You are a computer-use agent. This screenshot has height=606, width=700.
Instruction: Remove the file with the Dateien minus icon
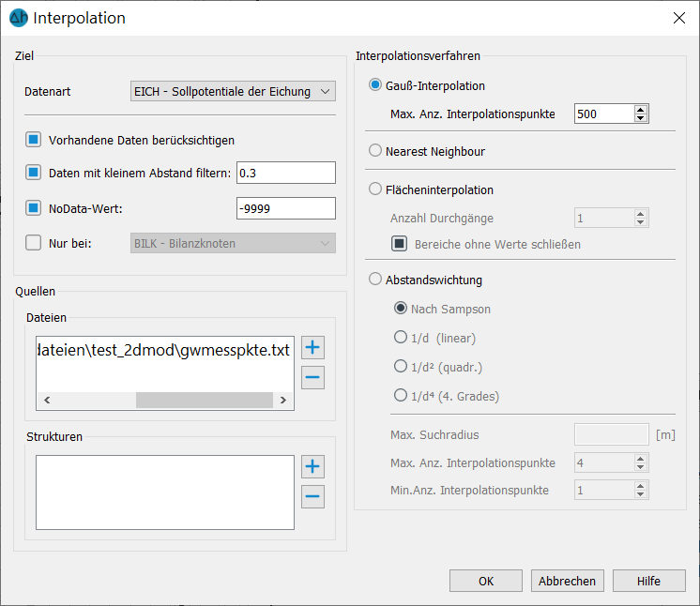(312, 377)
